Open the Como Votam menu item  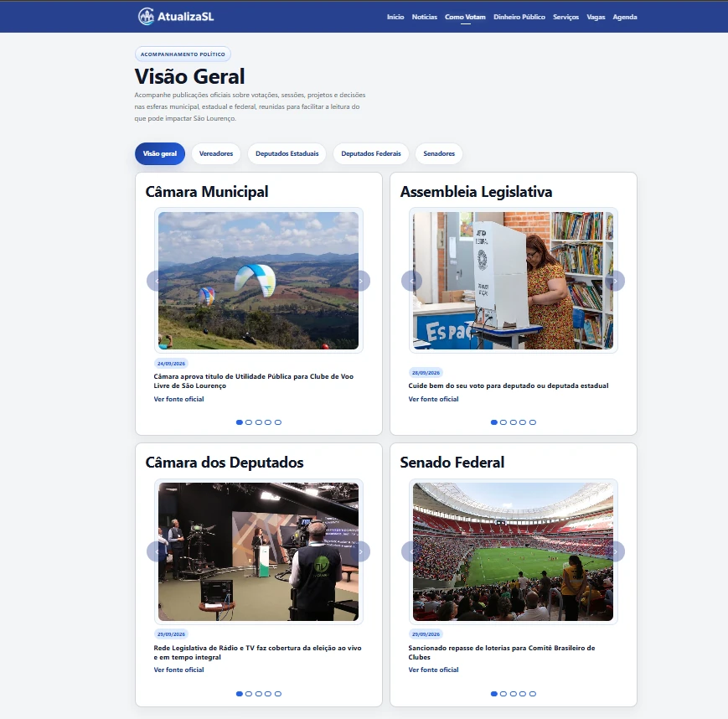point(465,17)
